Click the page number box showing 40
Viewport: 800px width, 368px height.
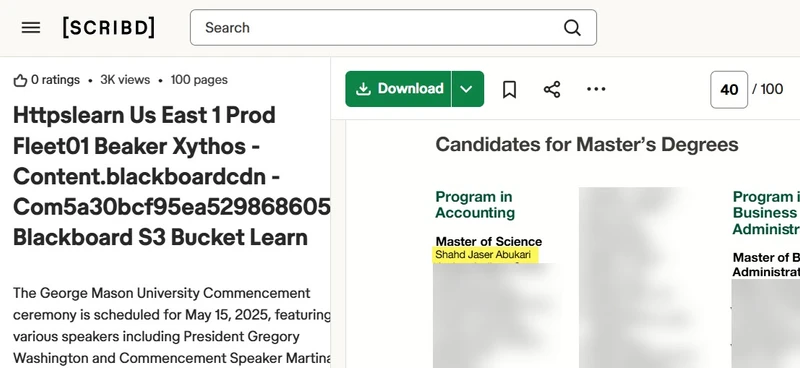pos(729,89)
